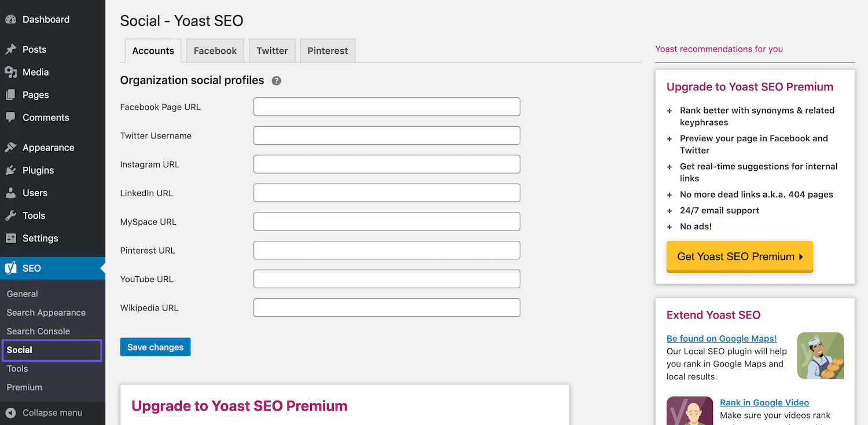Click the Instagram URL input field

tap(387, 164)
